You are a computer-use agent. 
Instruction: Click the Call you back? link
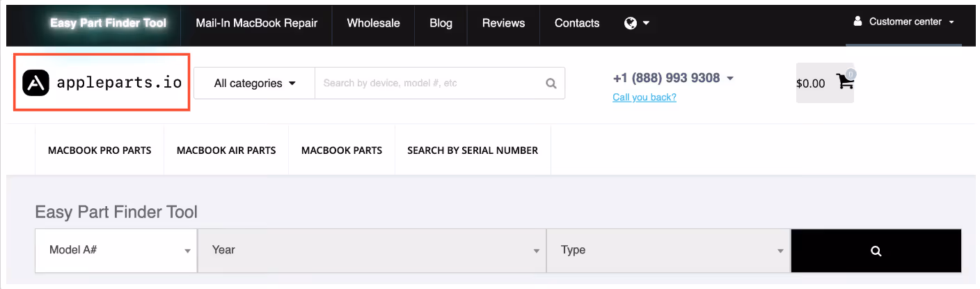(645, 97)
